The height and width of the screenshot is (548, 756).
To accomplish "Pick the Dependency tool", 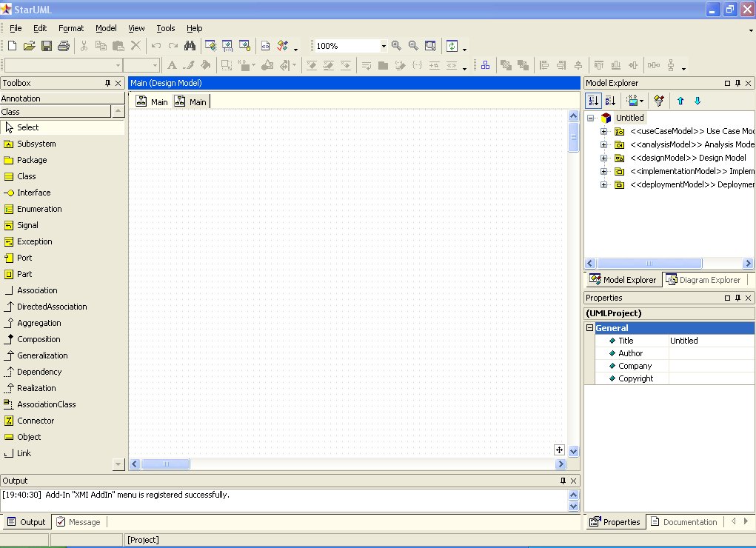I will coord(39,372).
